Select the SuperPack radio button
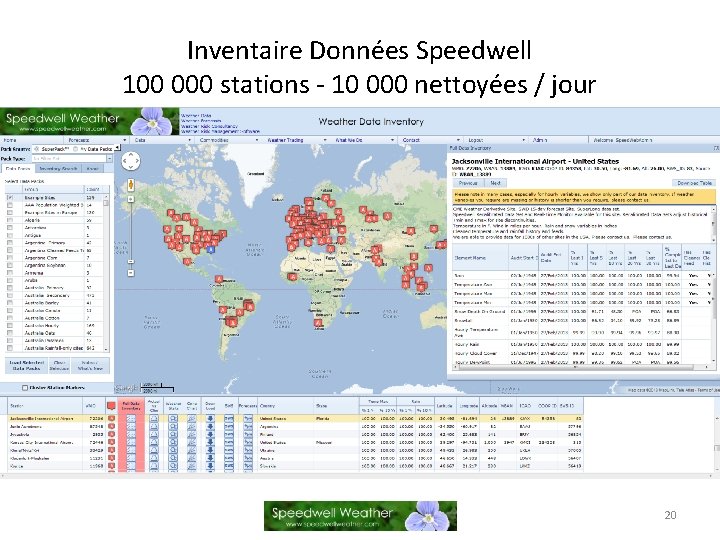 click(x=36, y=149)
